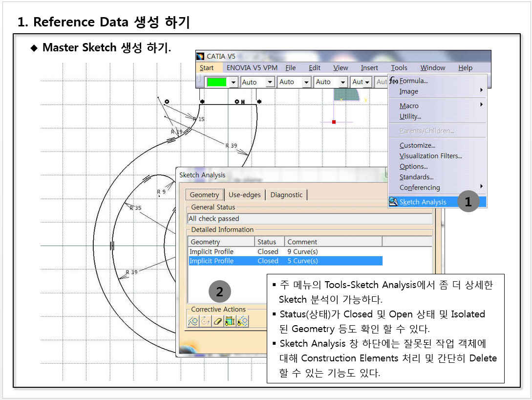Click the last Corrective Actions icon
This screenshot has width=532, height=400.
[x=243, y=321]
